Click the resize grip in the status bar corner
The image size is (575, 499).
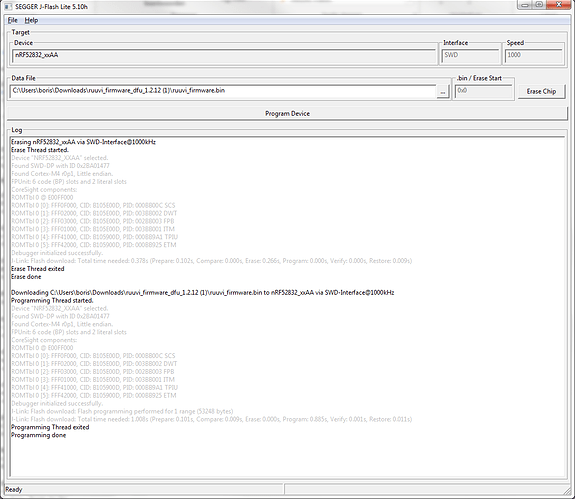point(567,490)
